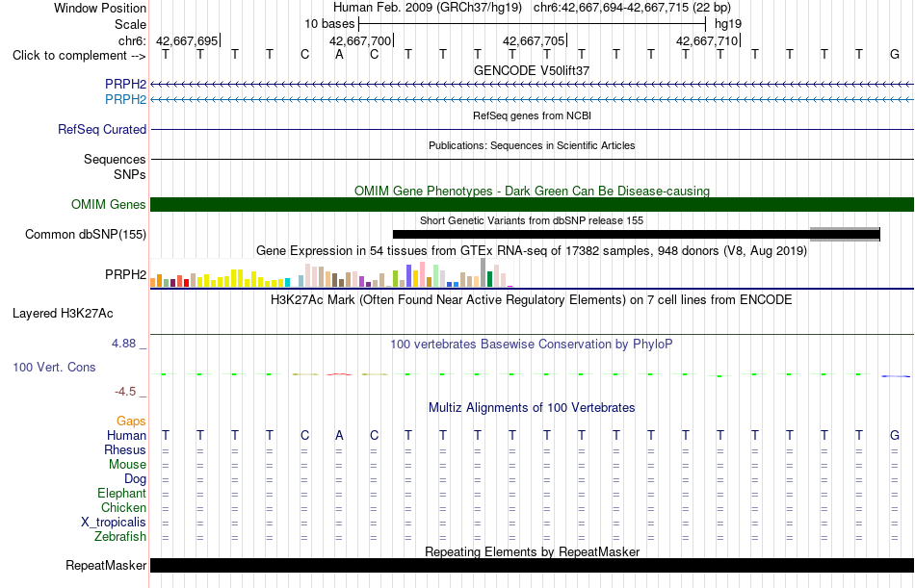Screen dimensions: 915x588
Task: Click the dark green GTEx expression bar
Action: [x=489, y=279]
